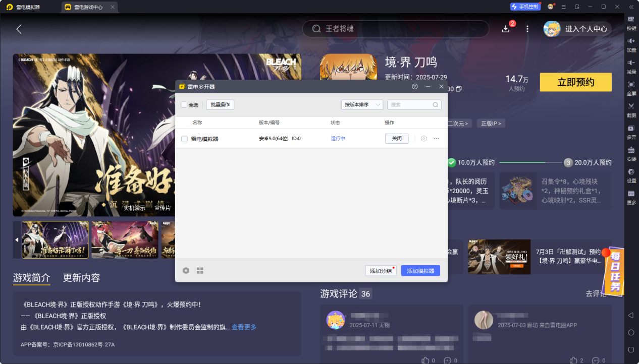Click the 安装 APK install icon
The image size is (639, 364).
[x=631, y=150]
